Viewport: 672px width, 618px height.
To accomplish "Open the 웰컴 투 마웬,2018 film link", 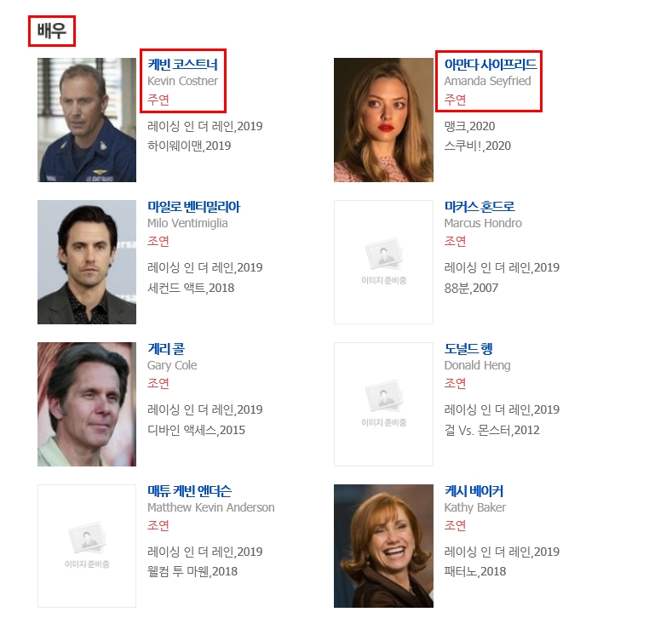I will 192,571.
